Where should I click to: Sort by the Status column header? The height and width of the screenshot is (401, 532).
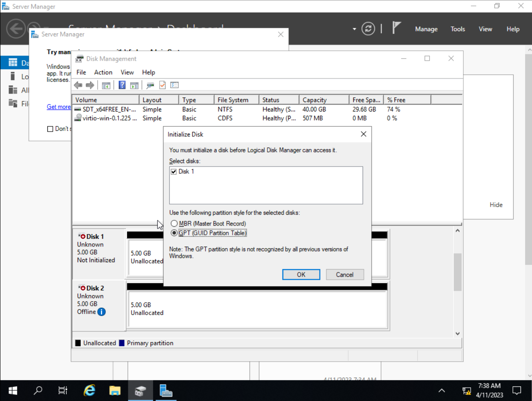(x=279, y=100)
